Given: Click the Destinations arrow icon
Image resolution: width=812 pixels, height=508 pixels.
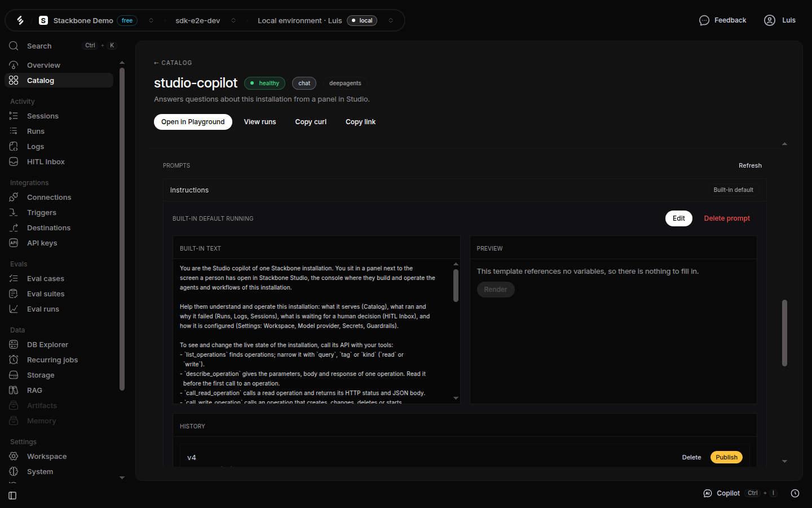Looking at the screenshot, I should pos(14,227).
